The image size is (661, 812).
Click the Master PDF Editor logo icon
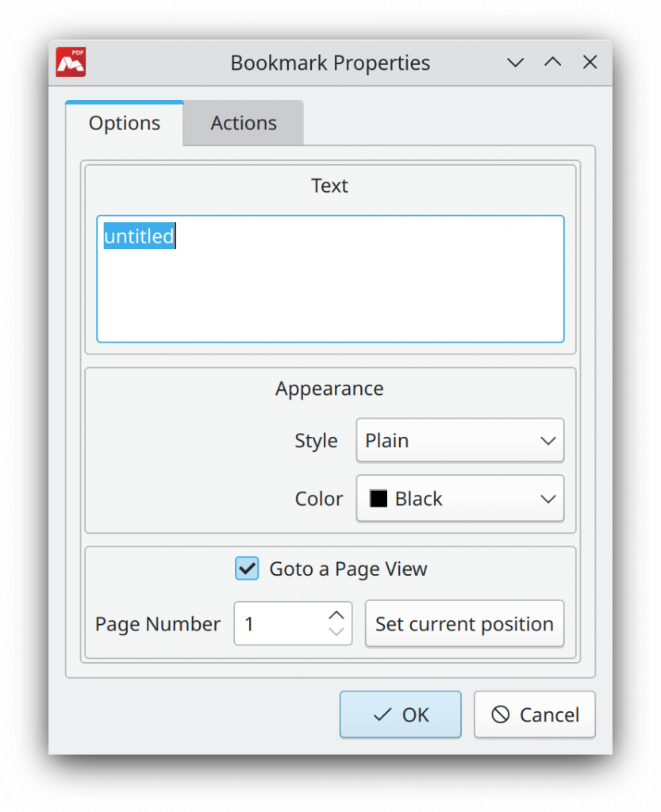click(x=71, y=62)
